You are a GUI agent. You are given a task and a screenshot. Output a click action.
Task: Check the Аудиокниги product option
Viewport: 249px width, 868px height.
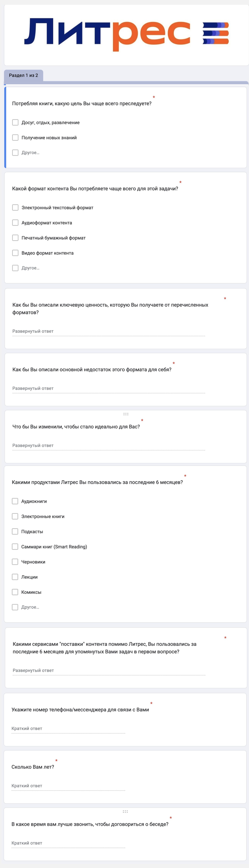[x=15, y=501]
